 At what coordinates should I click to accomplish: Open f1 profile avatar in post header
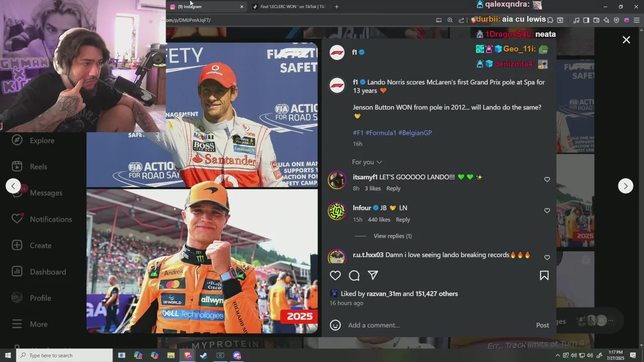pos(337,52)
